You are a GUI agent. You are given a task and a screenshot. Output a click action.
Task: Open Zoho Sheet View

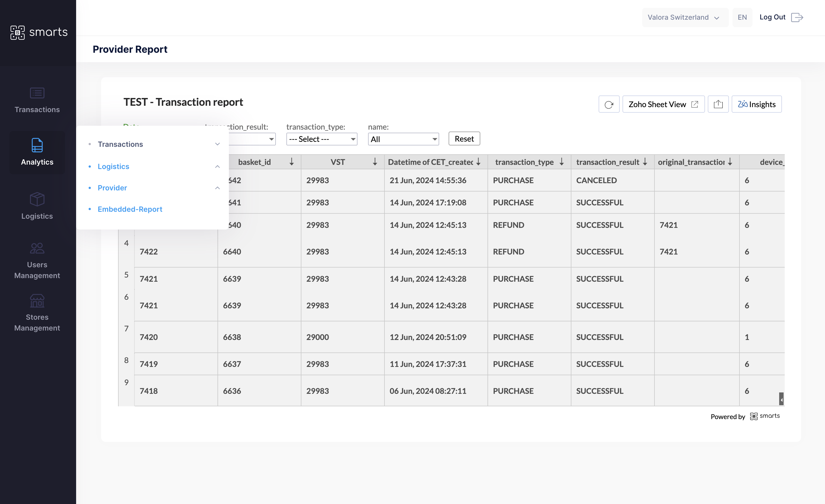click(663, 104)
